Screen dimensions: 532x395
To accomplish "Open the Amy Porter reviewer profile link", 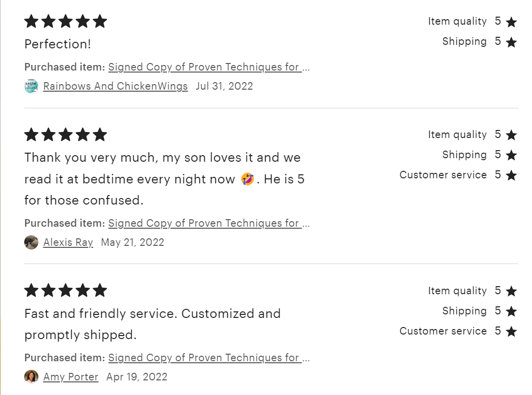I will coord(71,377).
